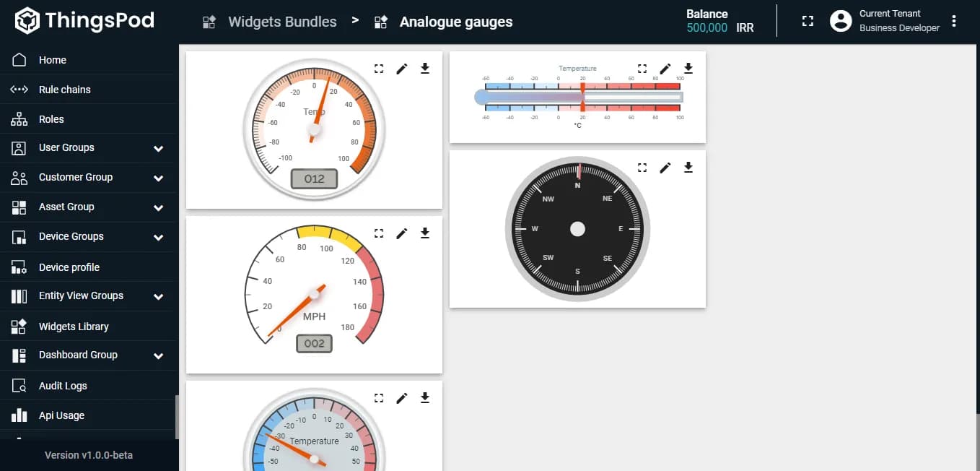
Task: Expand the Dashboard Group chevron
Action: pos(158,355)
